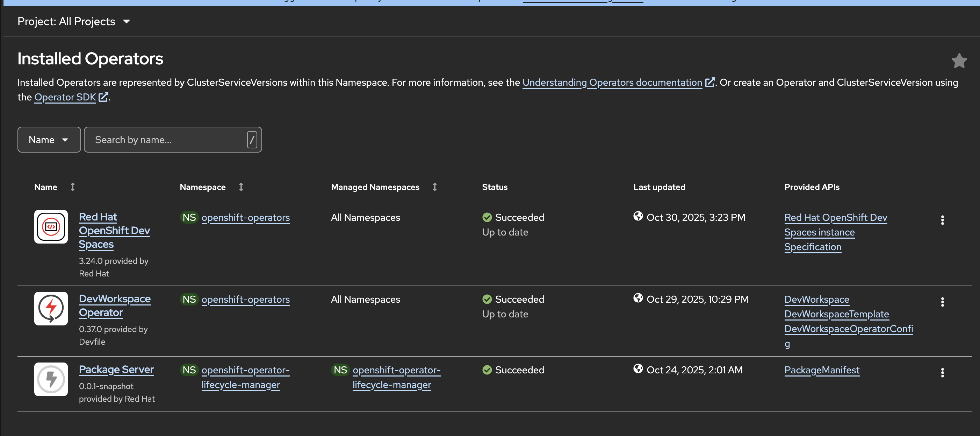This screenshot has width=980, height=436.
Task: Click the favorite star icon
Action: point(959,61)
